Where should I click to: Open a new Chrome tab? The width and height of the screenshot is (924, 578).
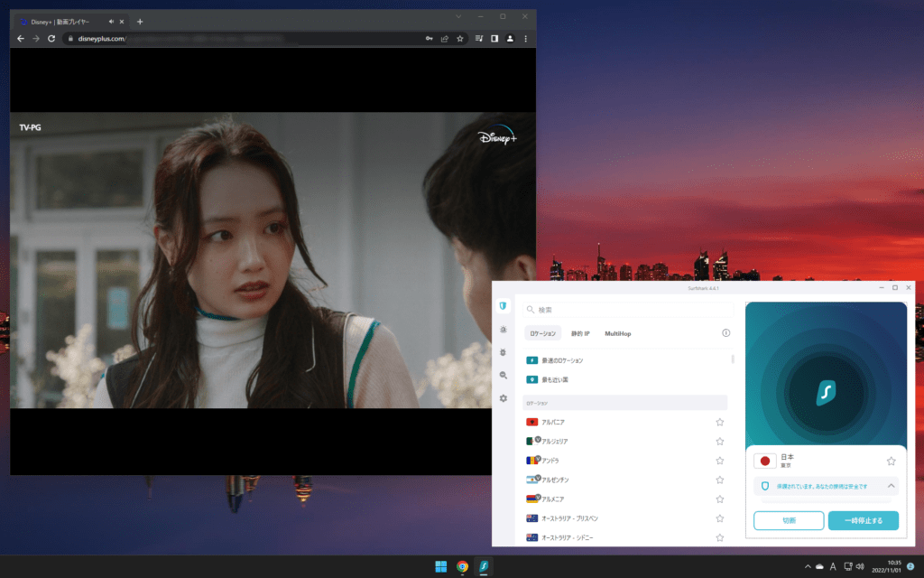pos(140,22)
